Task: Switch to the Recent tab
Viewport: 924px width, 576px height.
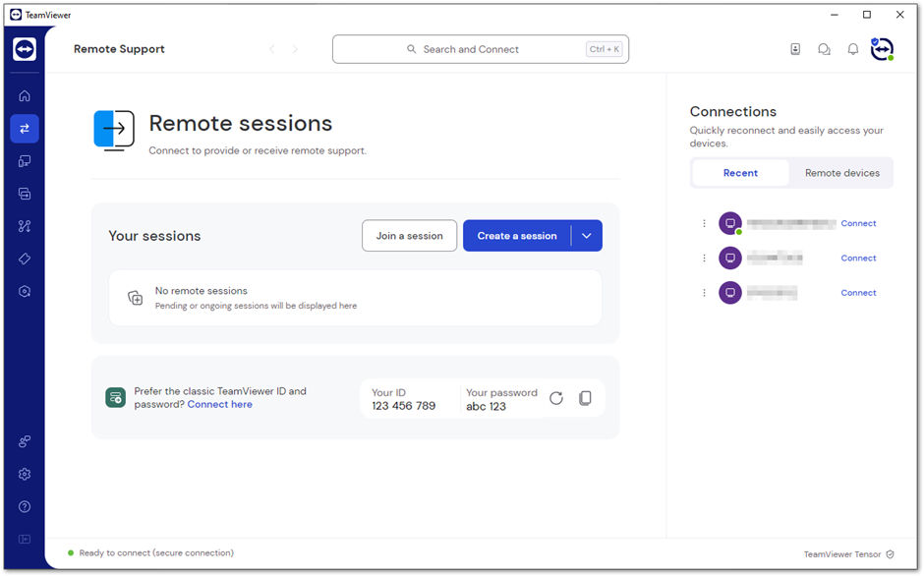Action: [740, 173]
